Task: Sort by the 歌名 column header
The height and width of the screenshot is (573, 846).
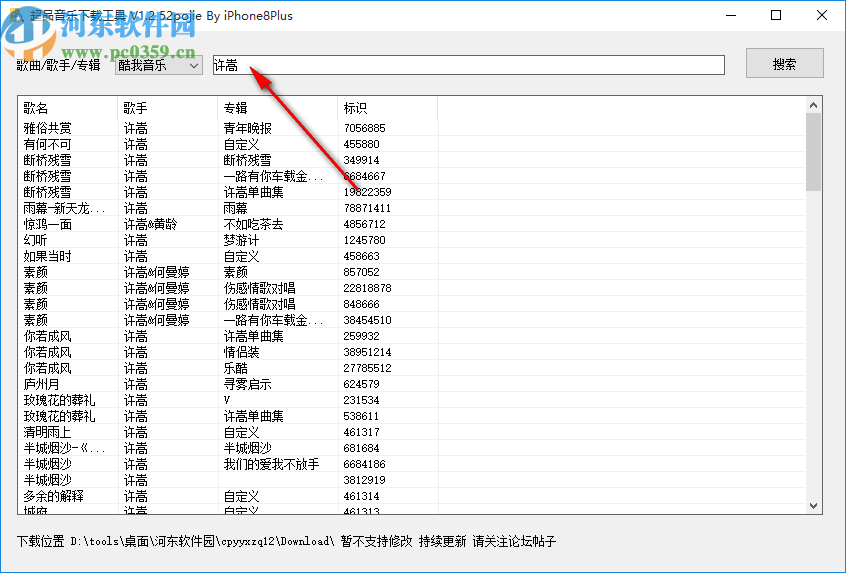Action: click(67, 108)
